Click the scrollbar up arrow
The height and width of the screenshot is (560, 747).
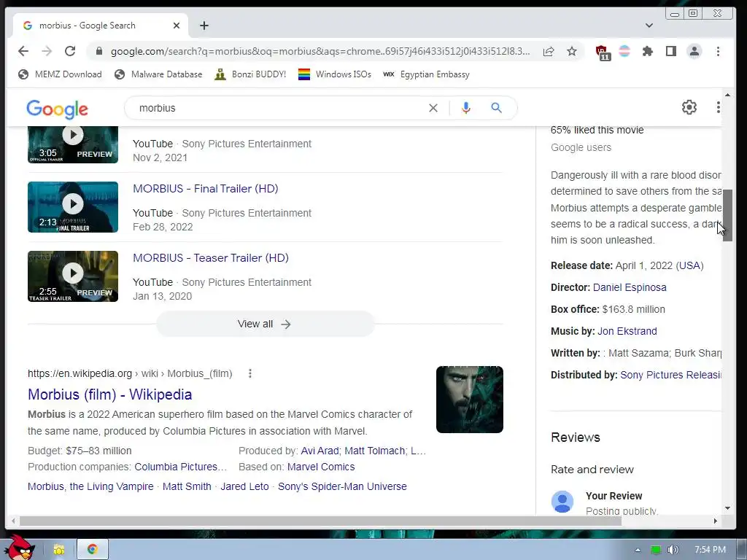coord(727,95)
